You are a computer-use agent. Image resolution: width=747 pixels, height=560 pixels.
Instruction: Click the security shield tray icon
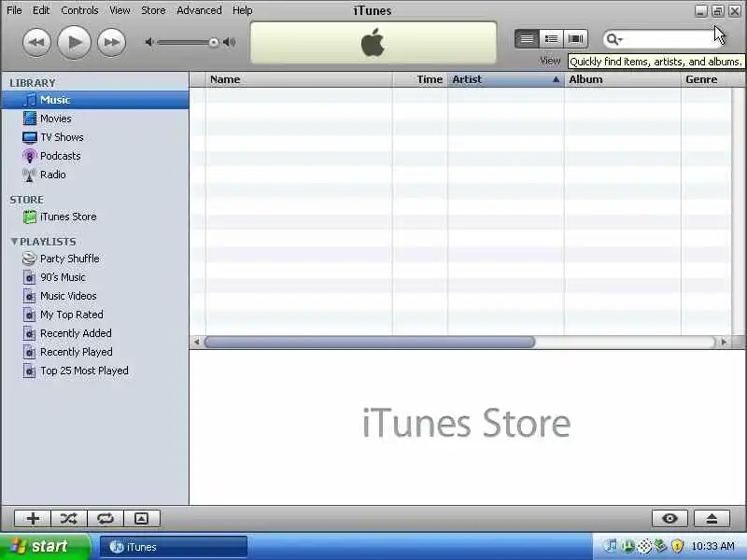tap(678, 546)
